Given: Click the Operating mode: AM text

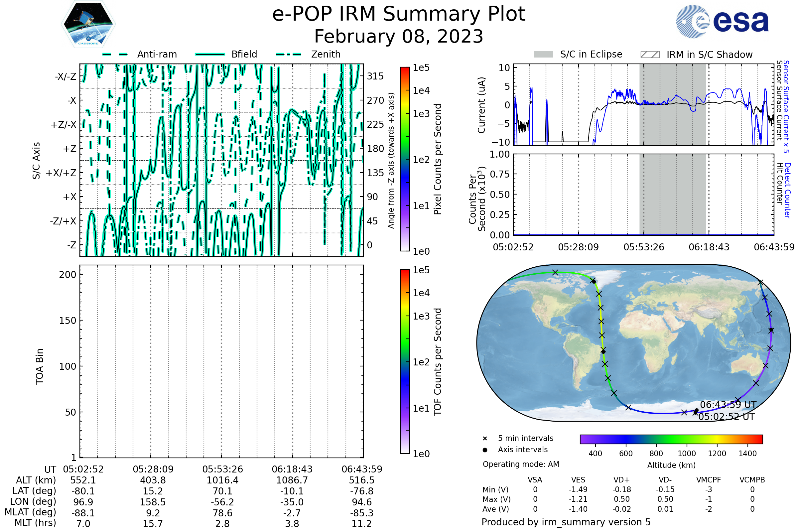Looking at the screenshot, I should (521, 464).
